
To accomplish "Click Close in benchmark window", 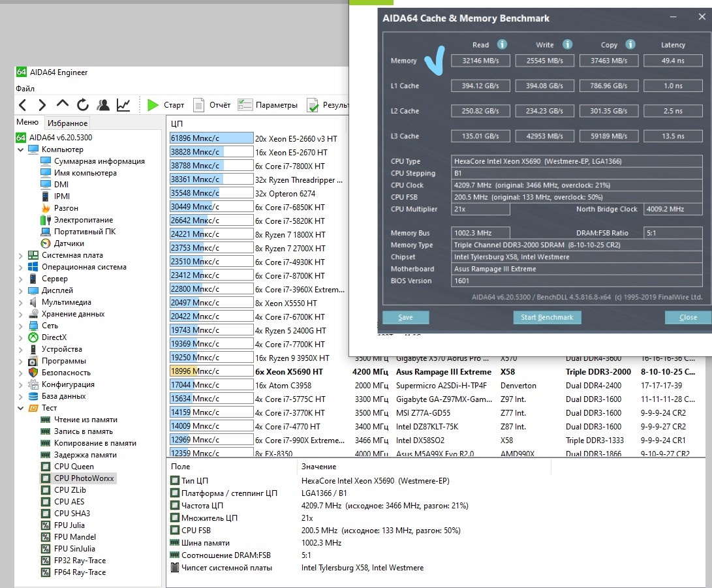I will pos(688,317).
